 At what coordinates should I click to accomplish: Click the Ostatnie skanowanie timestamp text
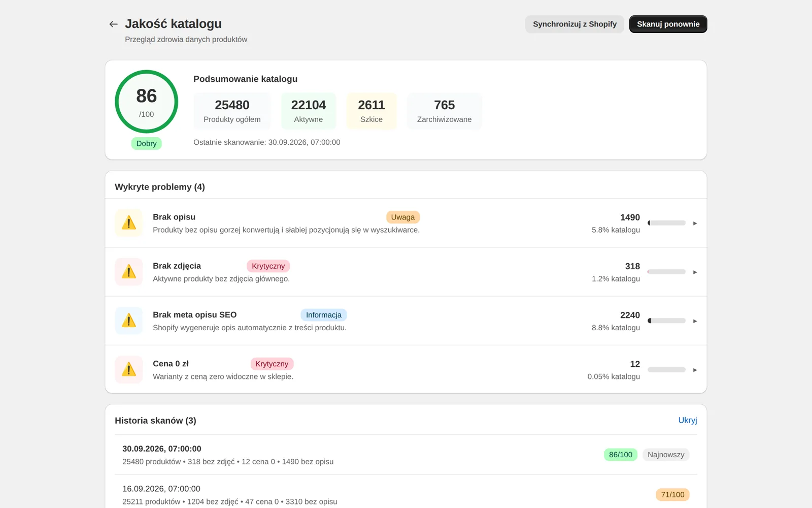pyautogui.click(x=266, y=142)
